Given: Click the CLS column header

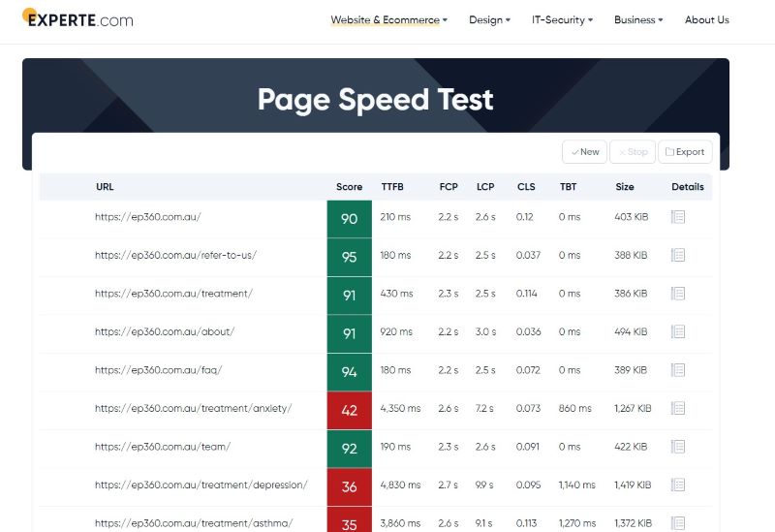Looking at the screenshot, I should coord(526,187).
